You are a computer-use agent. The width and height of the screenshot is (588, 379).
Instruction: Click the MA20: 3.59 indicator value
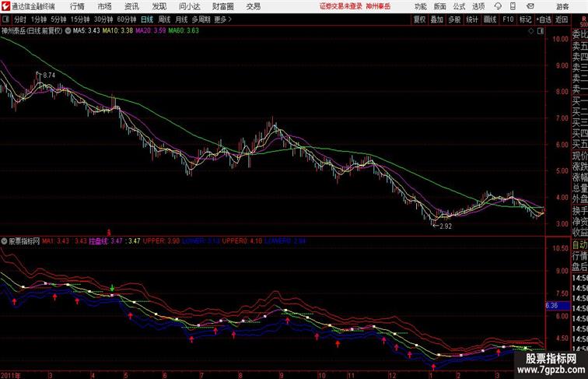point(150,31)
